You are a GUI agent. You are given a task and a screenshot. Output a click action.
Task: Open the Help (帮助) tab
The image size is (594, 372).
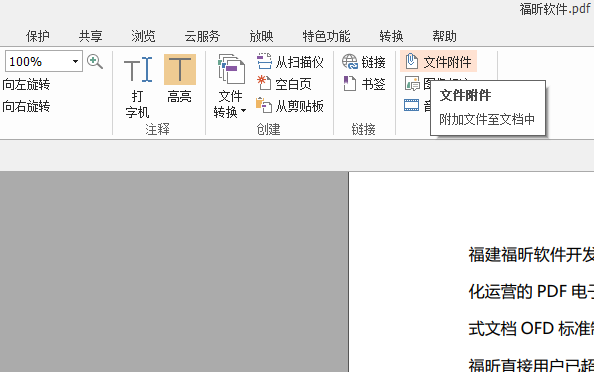click(x=444, y=36)
